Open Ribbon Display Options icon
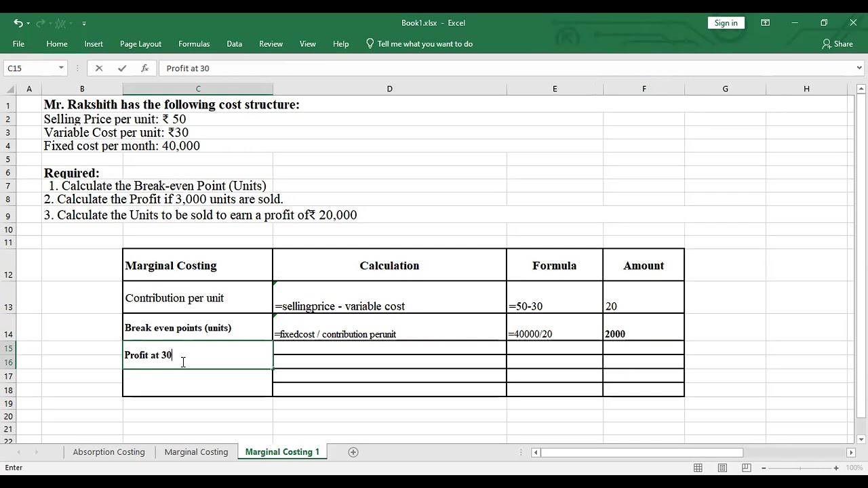The height and width of the screenshot is (488, 868). (765, 23)
